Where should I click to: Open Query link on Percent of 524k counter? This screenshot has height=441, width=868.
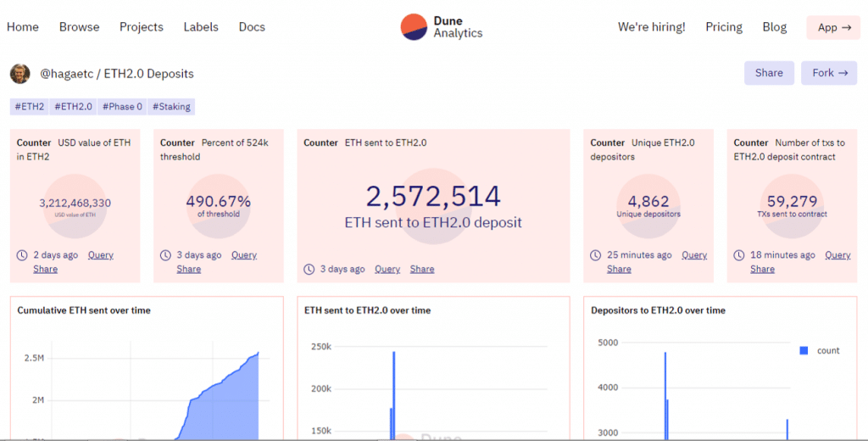[244, 255]
